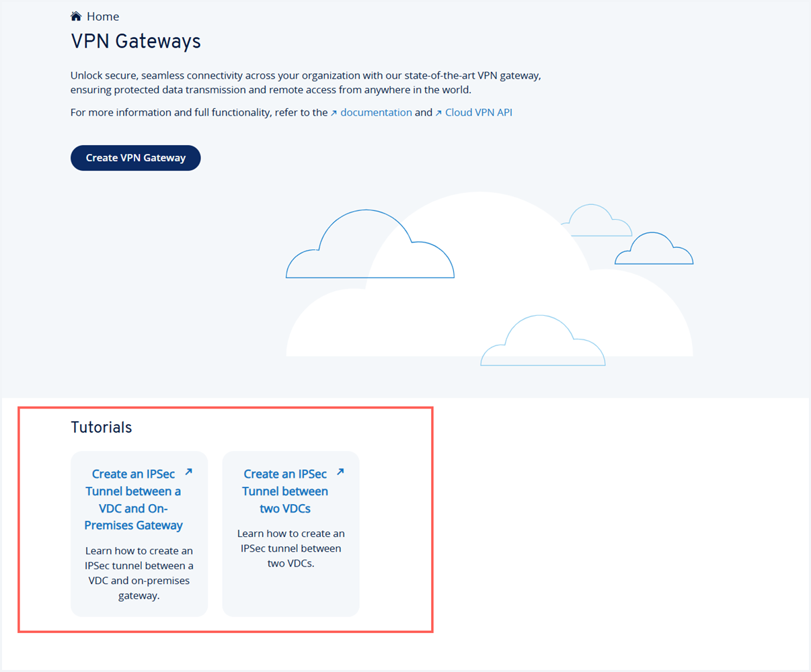The height and width of the screenshot is (672, 811).
Task: Select the first tutorial card
Action: pyautogui.click(x=139, y=533)
